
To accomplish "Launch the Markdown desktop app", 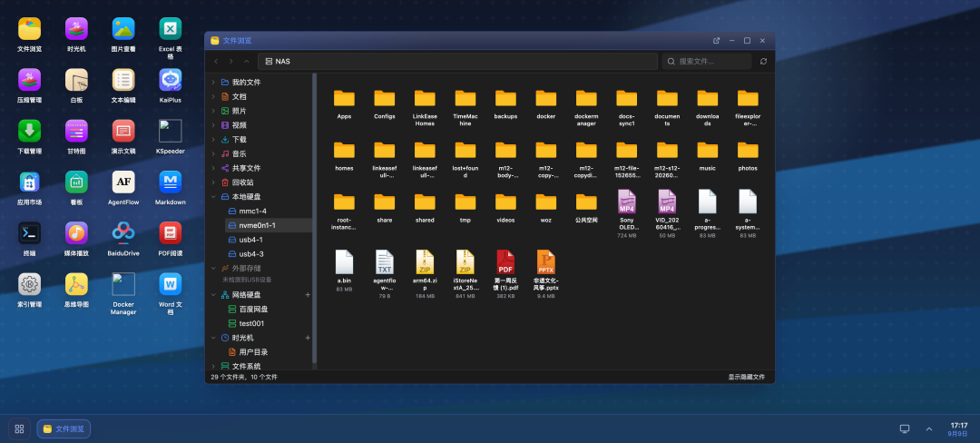I will pyautogui.click(x=170, y=182).
